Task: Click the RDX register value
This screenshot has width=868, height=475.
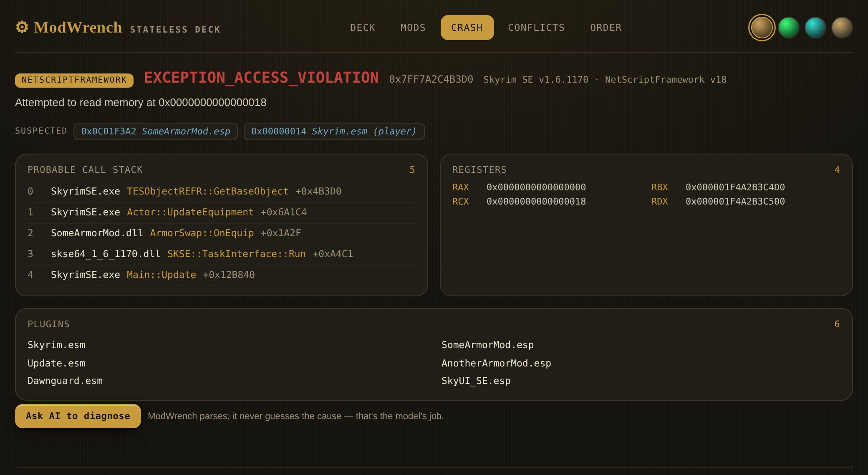Action: click(x=735, y=201)
